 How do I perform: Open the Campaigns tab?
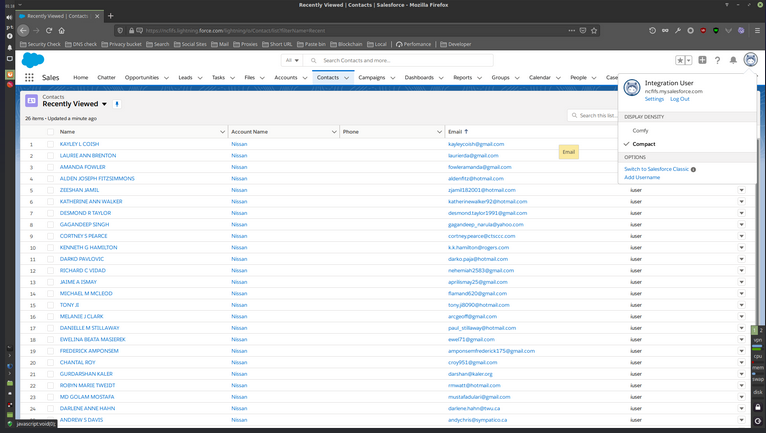tap(372, 77)
